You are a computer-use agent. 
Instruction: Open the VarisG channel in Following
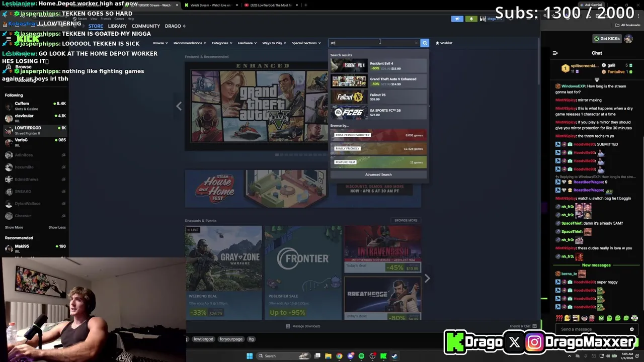pos(34,142)
